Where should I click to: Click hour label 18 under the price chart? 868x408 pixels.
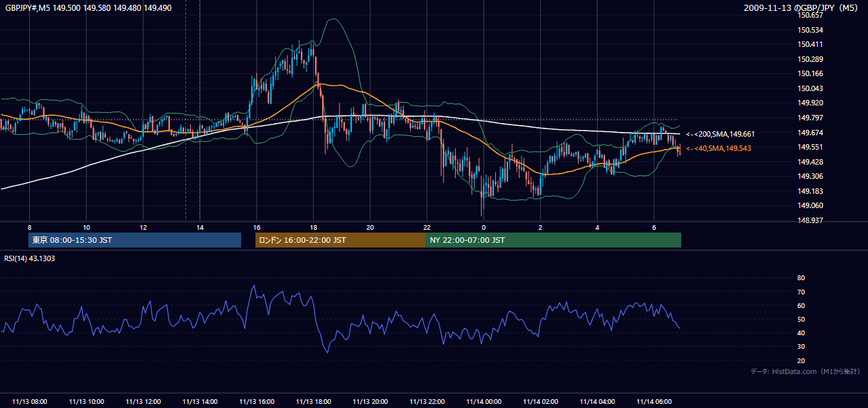point(313,227)
